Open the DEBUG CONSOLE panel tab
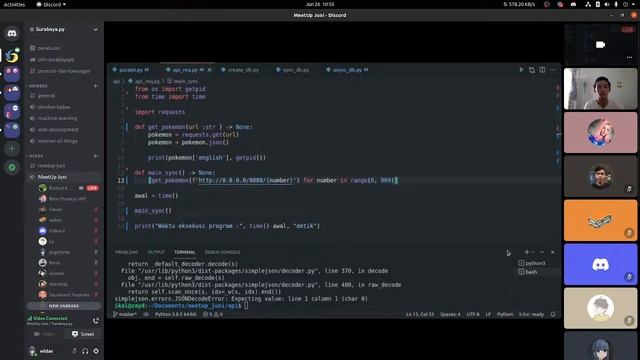The image size is (640, 360). (x=222, y=252)
